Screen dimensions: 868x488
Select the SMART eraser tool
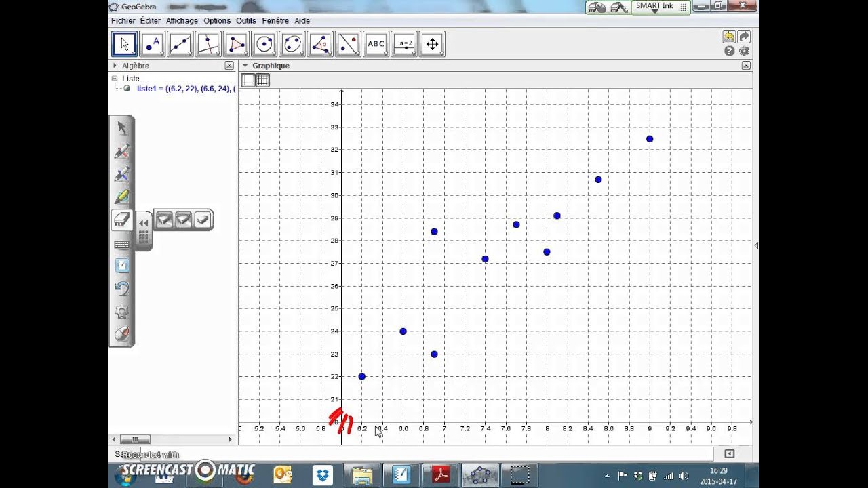(x=122, y=220)
